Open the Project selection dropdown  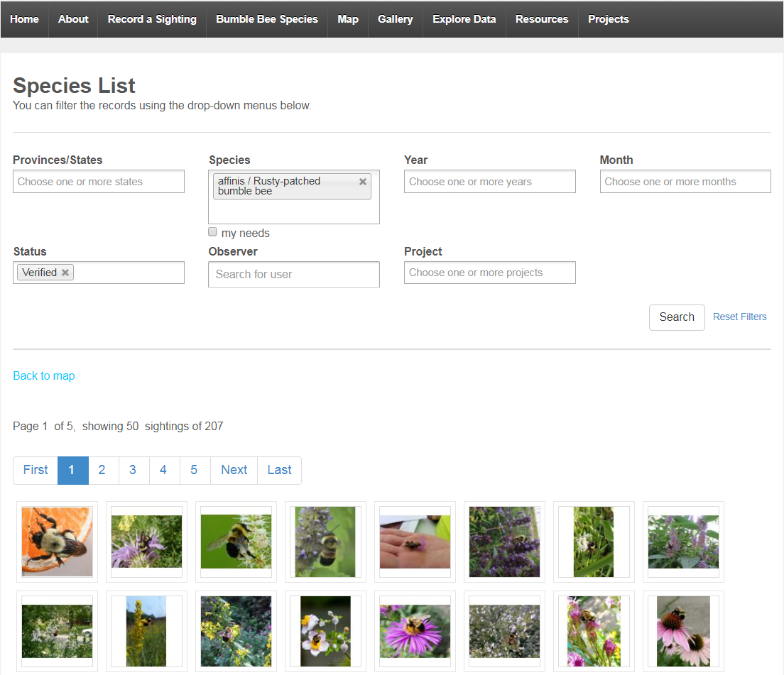click(489, 272)
